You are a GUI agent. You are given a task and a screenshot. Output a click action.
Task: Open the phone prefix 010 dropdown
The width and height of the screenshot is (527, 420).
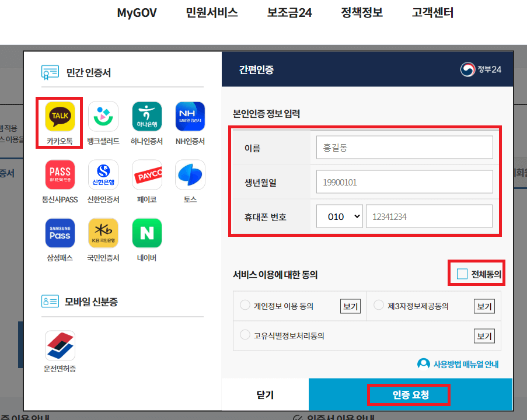tap(340, 216)
